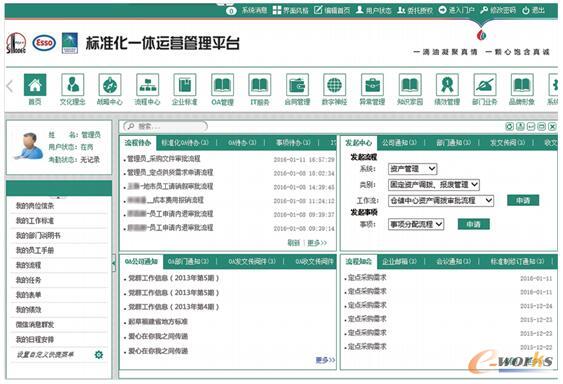Open 微信消息群发 in left menu
The image size is (563, 384).
[35, 324]
